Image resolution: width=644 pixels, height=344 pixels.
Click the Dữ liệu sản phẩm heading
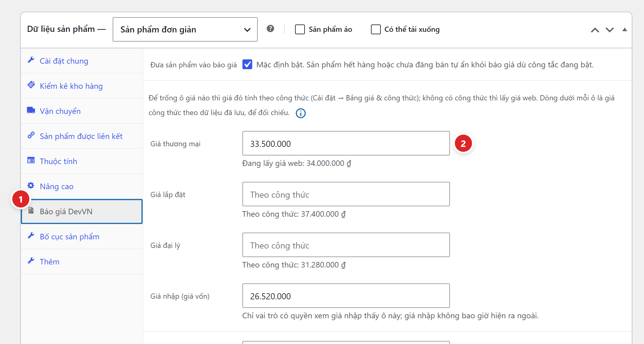[61, 29]
